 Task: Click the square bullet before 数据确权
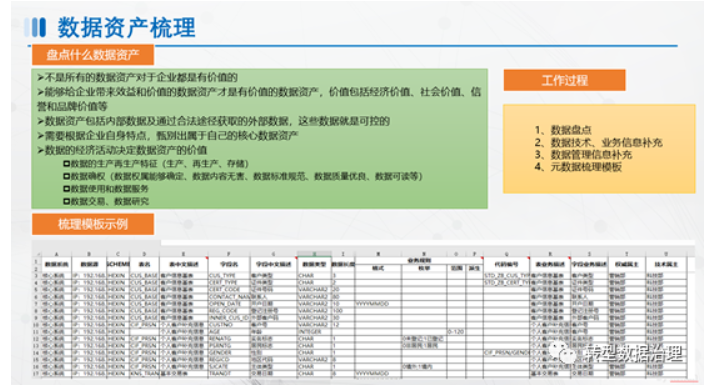point(66,176)
